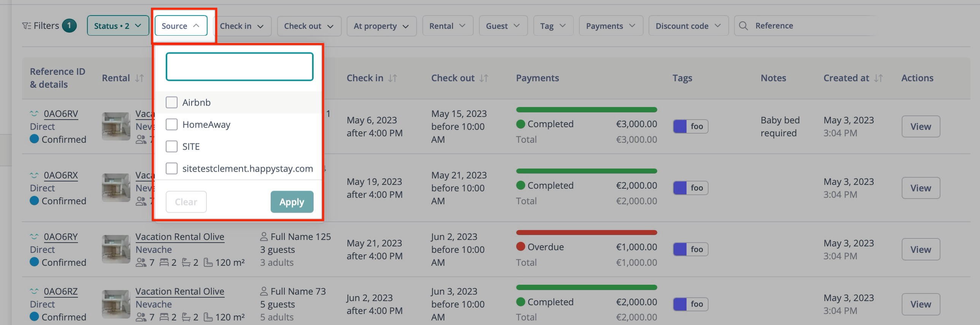This screenshot has width=980, height=325.
Task: Open reference link 0AO6RZ
Action: pyautogui.click(x=61, y=292)
